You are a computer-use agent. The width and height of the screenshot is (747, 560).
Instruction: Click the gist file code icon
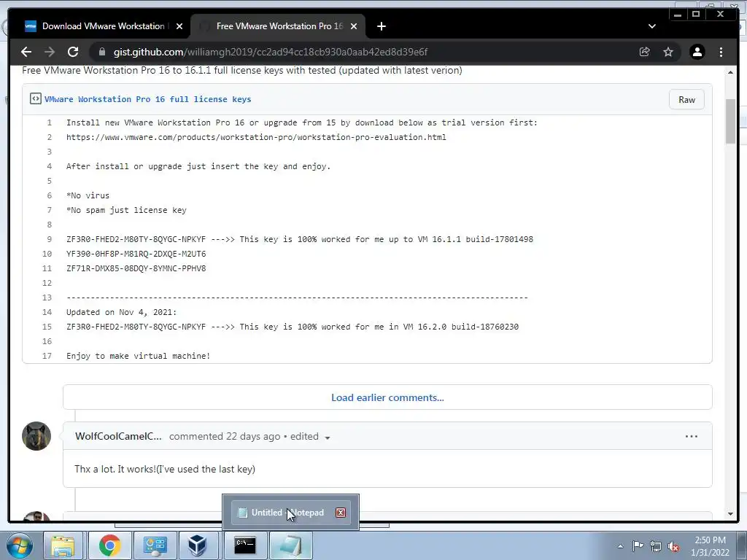(x=35, y=98)
